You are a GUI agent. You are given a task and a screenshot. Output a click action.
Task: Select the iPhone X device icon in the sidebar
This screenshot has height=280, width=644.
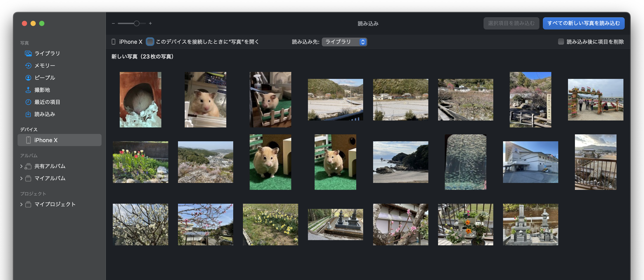[29, 140]
